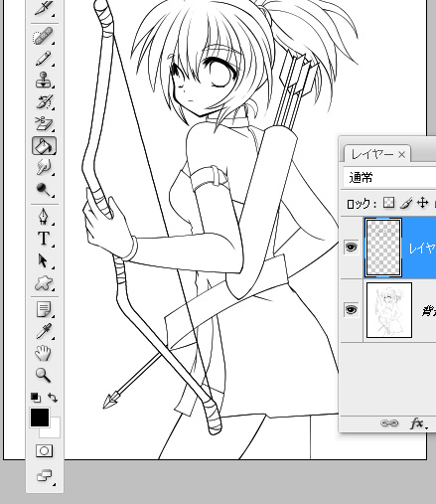
Task: Select the Pencil tool
Action: (x=44, y=59)
